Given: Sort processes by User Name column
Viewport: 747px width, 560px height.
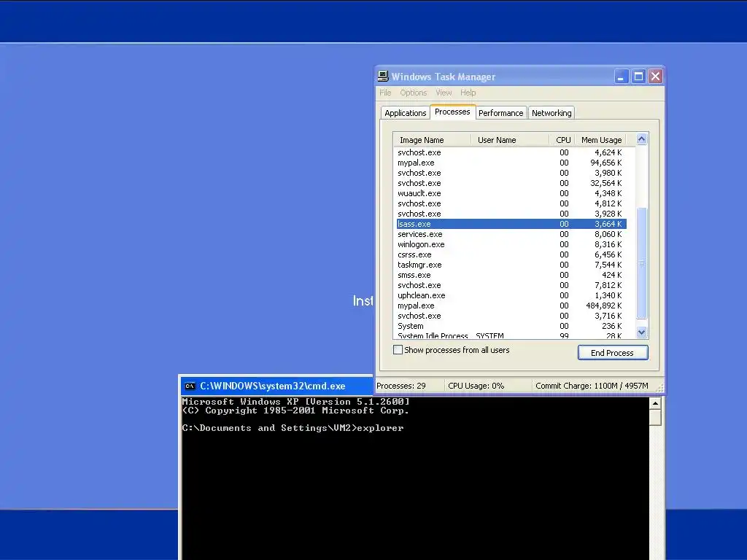Looking at the screenshot, I should (x=510, y=139).
